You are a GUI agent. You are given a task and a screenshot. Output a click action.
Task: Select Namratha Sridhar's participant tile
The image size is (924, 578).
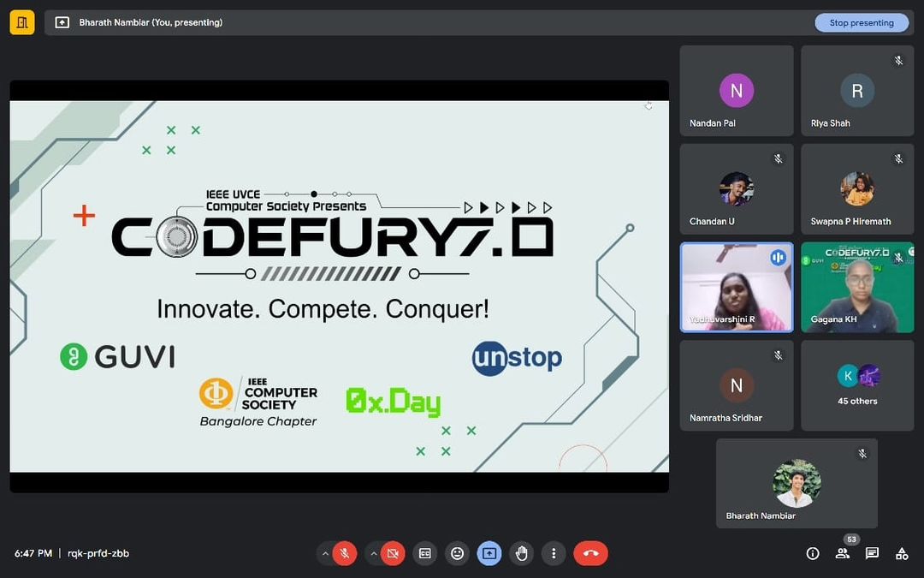point(737,385)
